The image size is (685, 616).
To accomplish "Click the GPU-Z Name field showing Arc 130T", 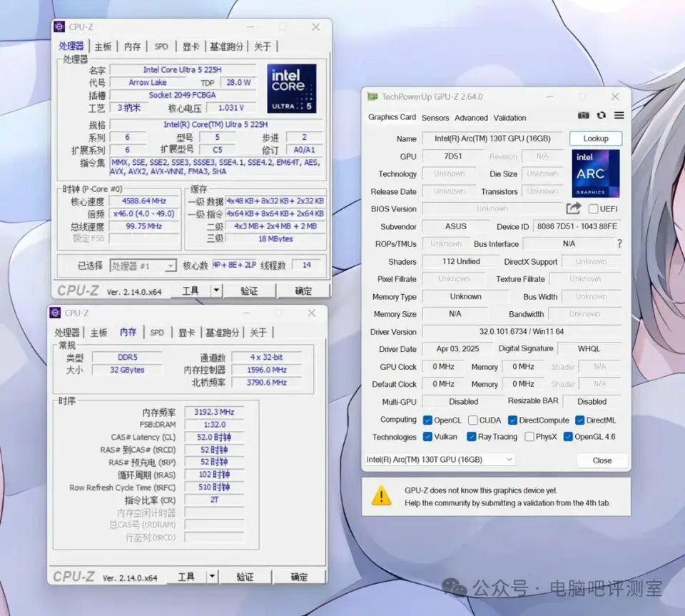I will (492, 138).
